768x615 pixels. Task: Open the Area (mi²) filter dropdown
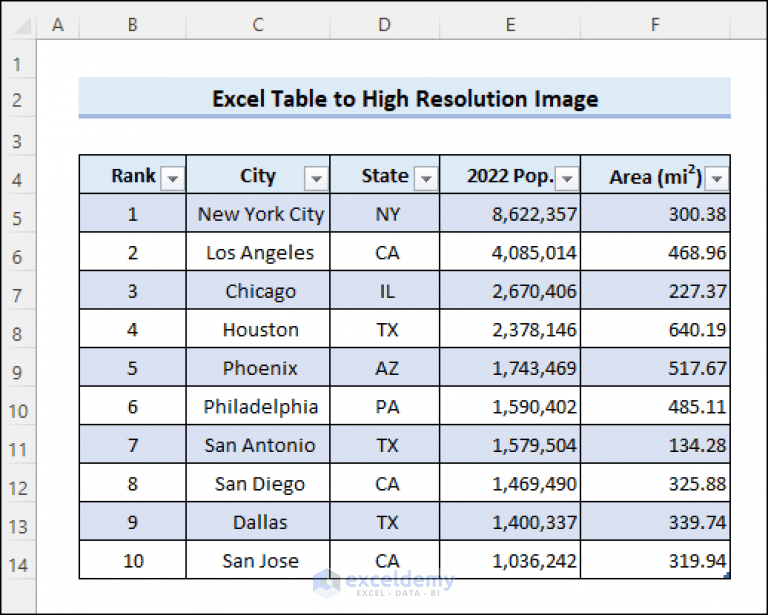717,179
